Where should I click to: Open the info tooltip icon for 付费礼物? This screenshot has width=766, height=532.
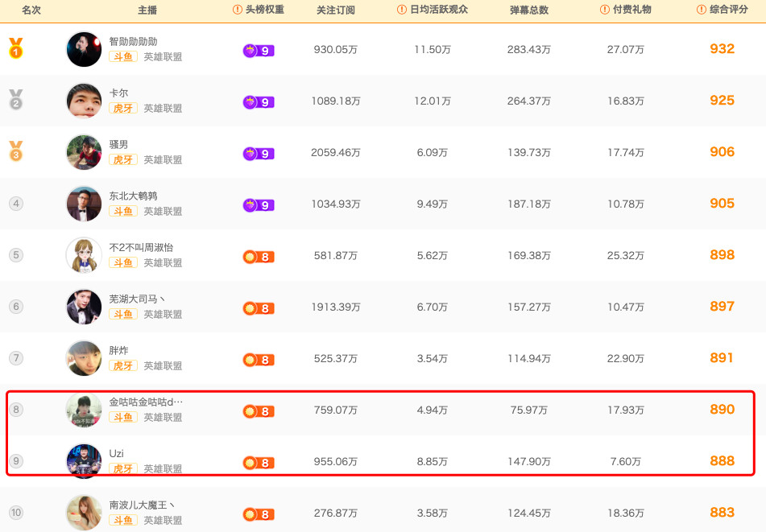[x=605, y=10]
